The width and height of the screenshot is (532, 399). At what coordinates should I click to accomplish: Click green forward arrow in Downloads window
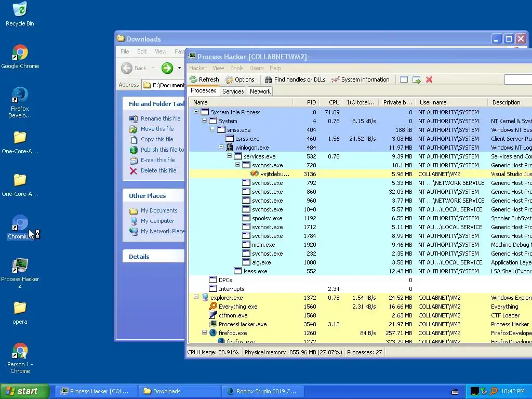pyautogui.click(x=167, y=68)
